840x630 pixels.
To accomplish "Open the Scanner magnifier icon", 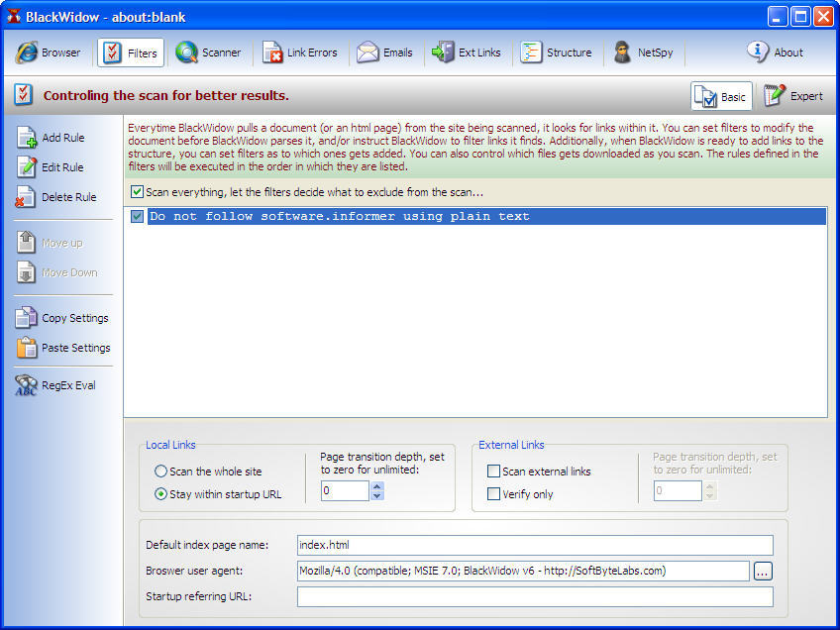I will pos(186,52).
